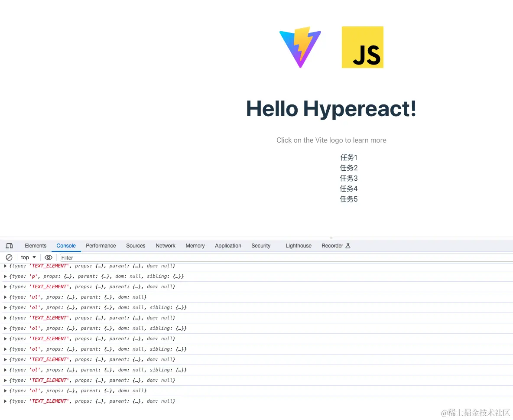Click the list item 任务3

(x=349, y=179)
